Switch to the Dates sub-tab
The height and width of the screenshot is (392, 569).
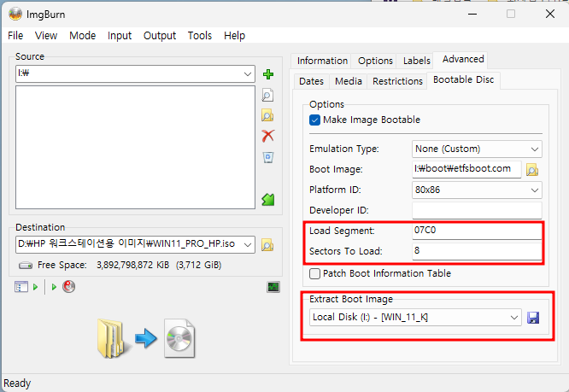311,81
